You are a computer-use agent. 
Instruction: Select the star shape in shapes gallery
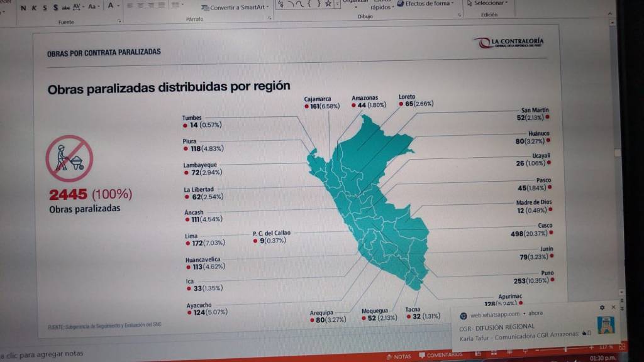(328, 4)
